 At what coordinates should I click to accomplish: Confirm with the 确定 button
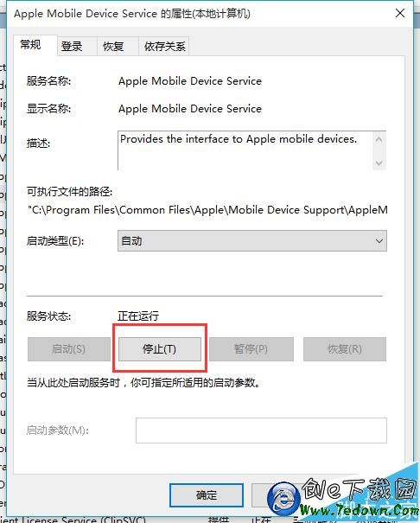[207, 495]
